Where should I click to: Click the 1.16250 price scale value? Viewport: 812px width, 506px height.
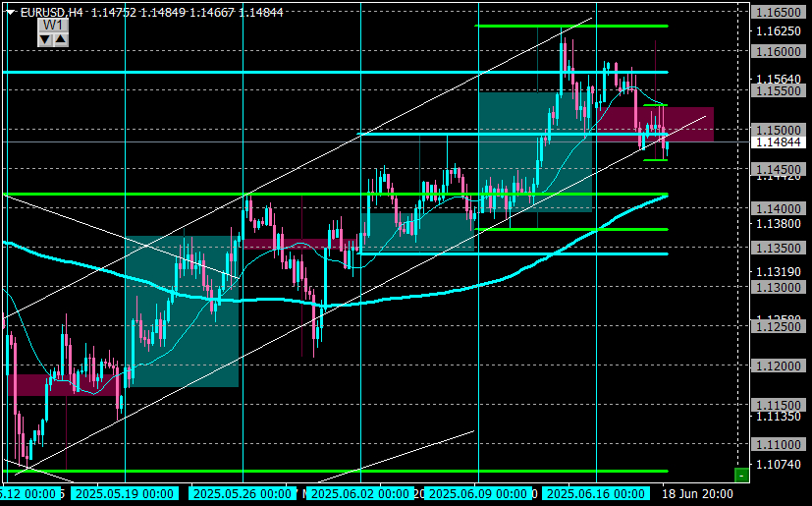click(x=779, y=31)
